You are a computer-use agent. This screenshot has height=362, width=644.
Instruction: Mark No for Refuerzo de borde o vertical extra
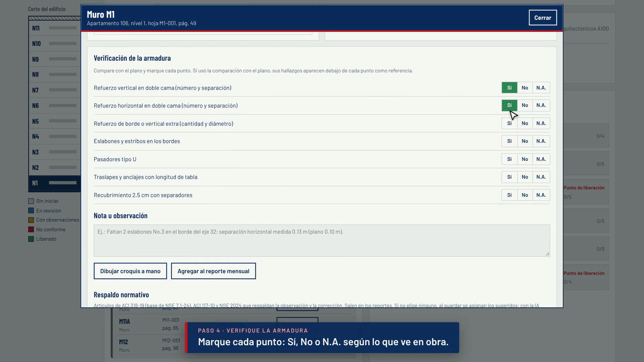coord(525,123)
